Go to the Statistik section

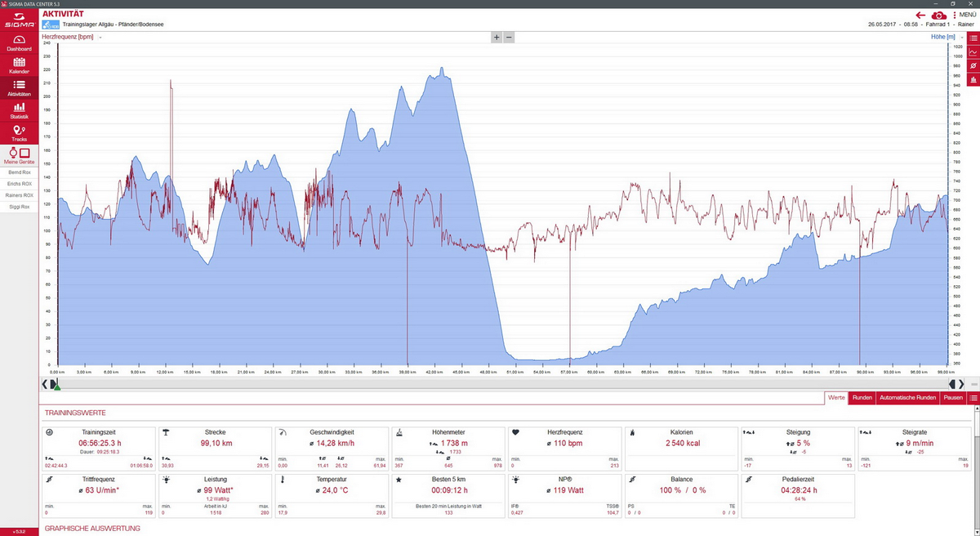(x=19, y=110)
